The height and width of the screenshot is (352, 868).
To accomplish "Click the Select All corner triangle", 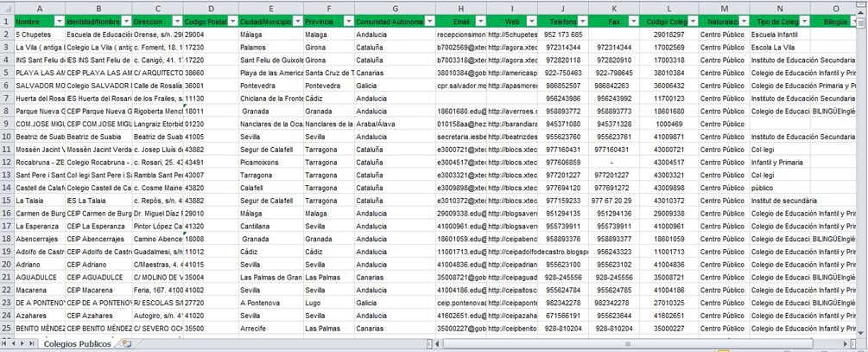I will click(7, 9).
